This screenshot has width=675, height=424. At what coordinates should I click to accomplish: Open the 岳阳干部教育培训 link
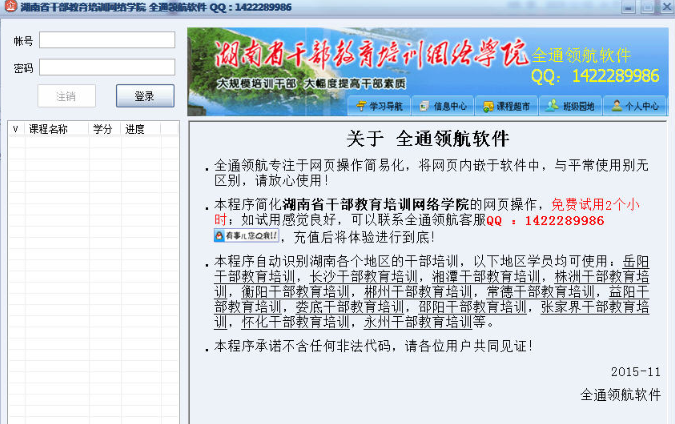[x=635, y=262]
